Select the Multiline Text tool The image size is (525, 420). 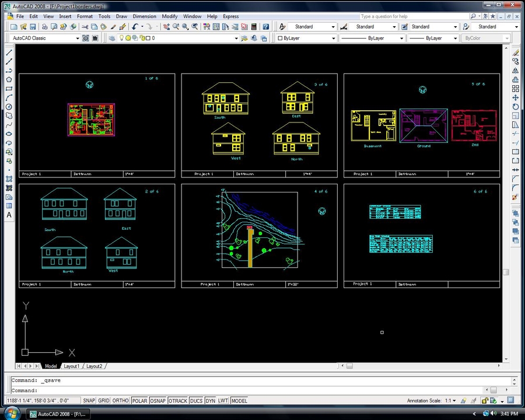click(9, 215)
